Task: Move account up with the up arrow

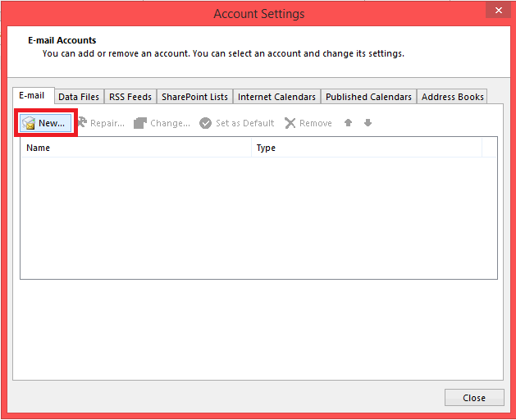Action: click(349, 123)
